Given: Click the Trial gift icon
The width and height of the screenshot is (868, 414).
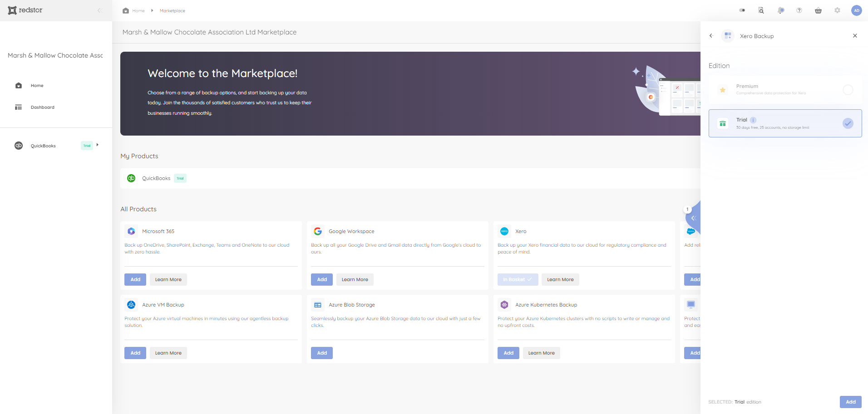Looking at the screenshot, I should [x=723, y=123].
